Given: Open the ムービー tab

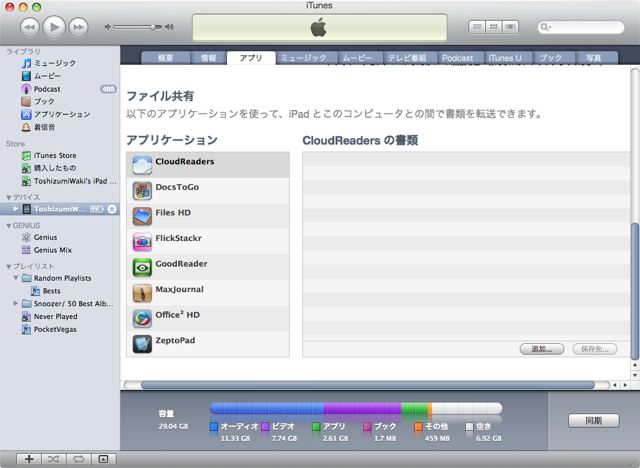Looking at the screenshot, I should tap(358, 58).
